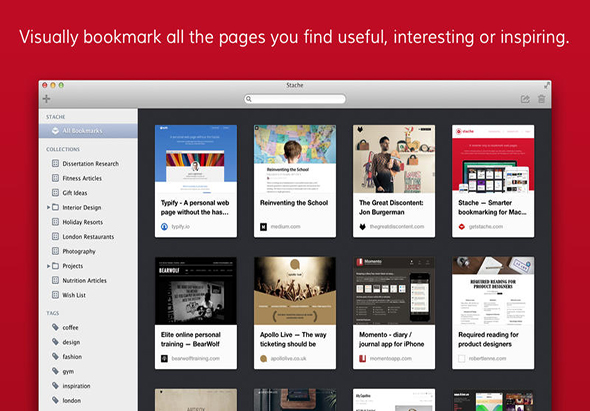Screen dimensions: 590x411
Task: Click the Nutrition Articles collection icon
Action: [x=55, y=280]
